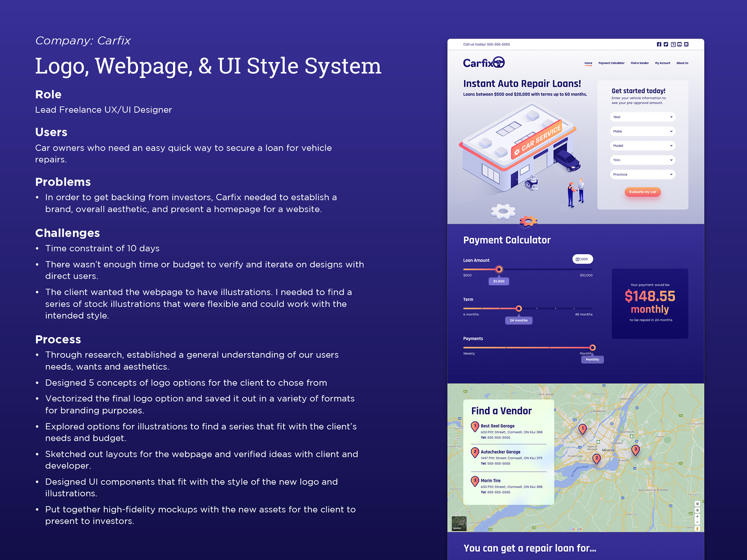Toggle the Satellite map view thumbnail
Image resolution: width=747 pixels, height=560 pixels.
[x=459, y=523]
